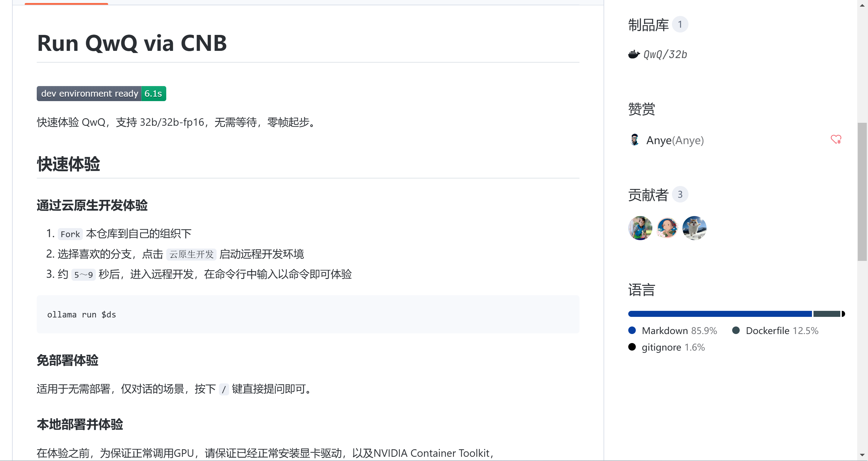The height and width of the screenshot is (461, 868).
Task: Click the Docker whale icon beside QwQ/32b
Action: (635, 54)
